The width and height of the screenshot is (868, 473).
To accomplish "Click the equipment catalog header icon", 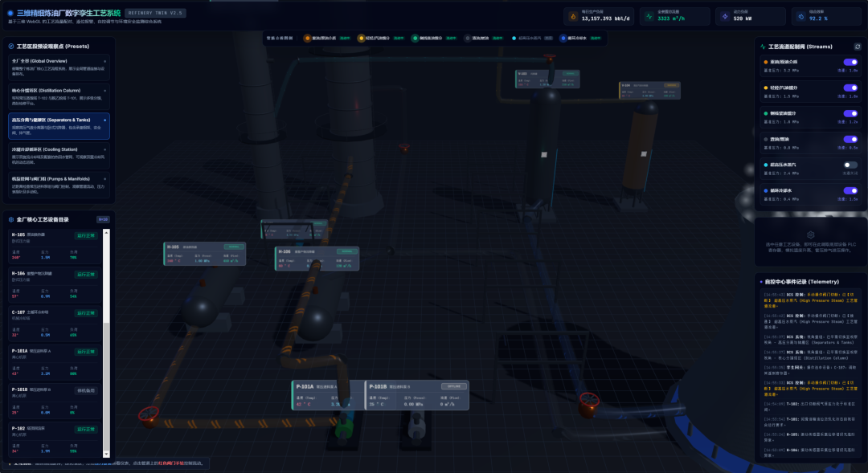I will 11,219.
